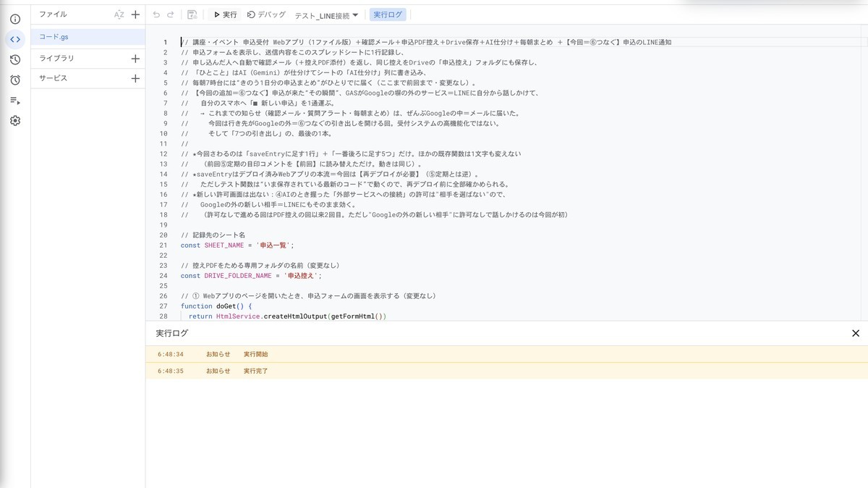Open the Project history icon in sidebar
The height and width of the screenshot is (488, 868).
click(x=15, y=59)
